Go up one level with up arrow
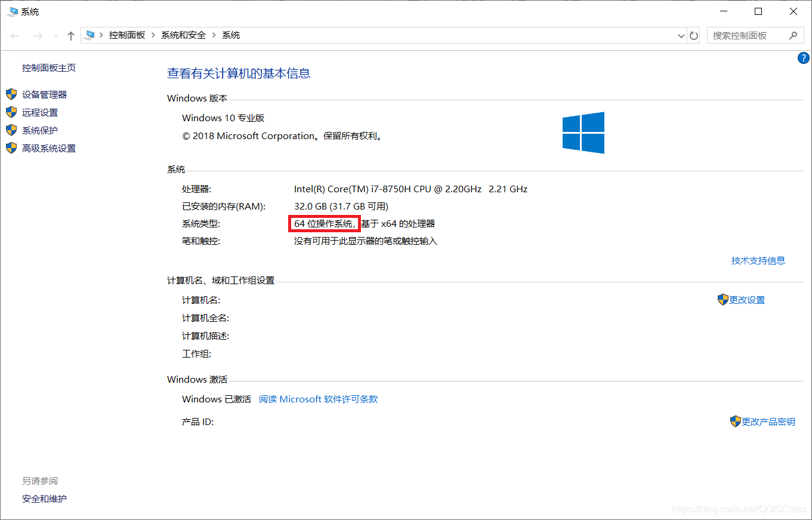812x520 pixels. click(x=71, y=36)
